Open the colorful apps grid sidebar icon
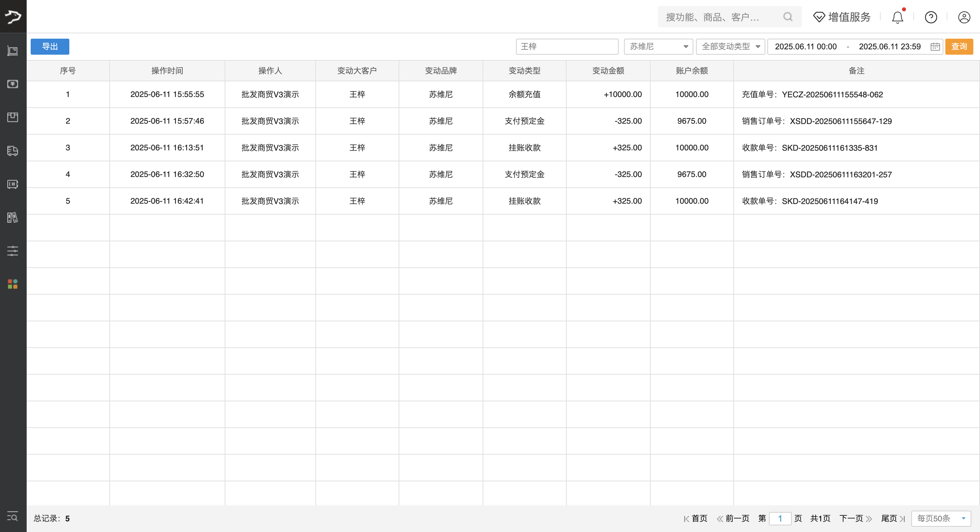Image resolution: width=980 pixels, height=532 pixels. click(13, 284)
